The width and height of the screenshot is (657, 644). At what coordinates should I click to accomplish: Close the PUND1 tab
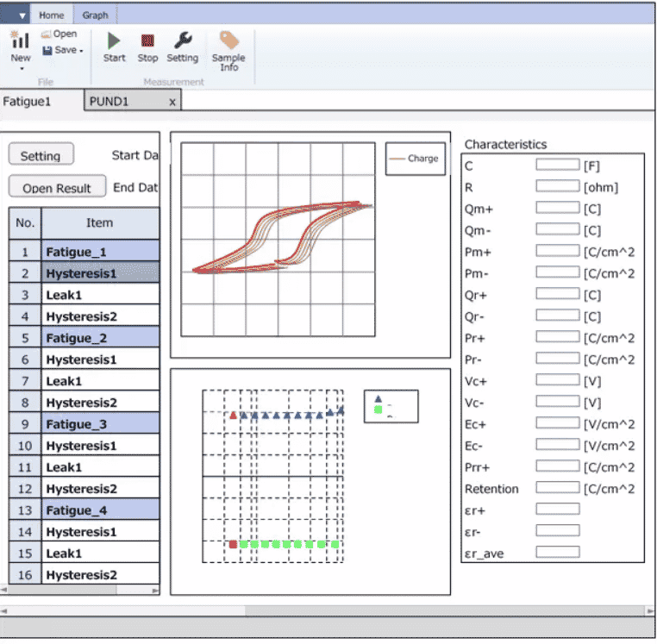pyautogui.click(x=172, y=102)
